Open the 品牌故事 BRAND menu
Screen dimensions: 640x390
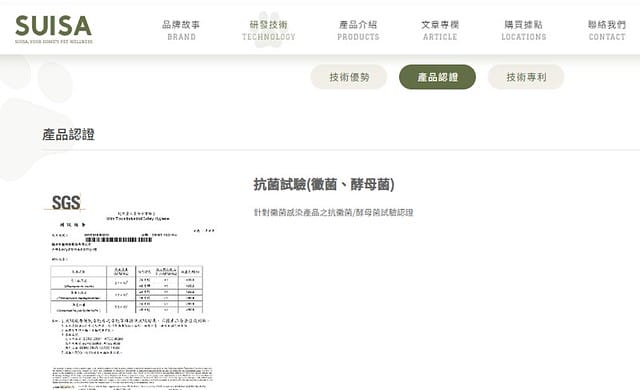tap(181, 30)
